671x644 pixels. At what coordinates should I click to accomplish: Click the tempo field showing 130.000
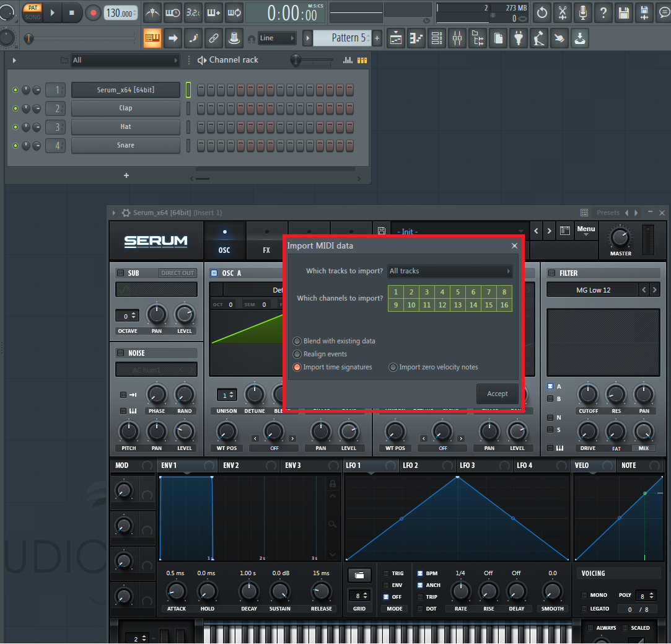click(x=120, y=13)
